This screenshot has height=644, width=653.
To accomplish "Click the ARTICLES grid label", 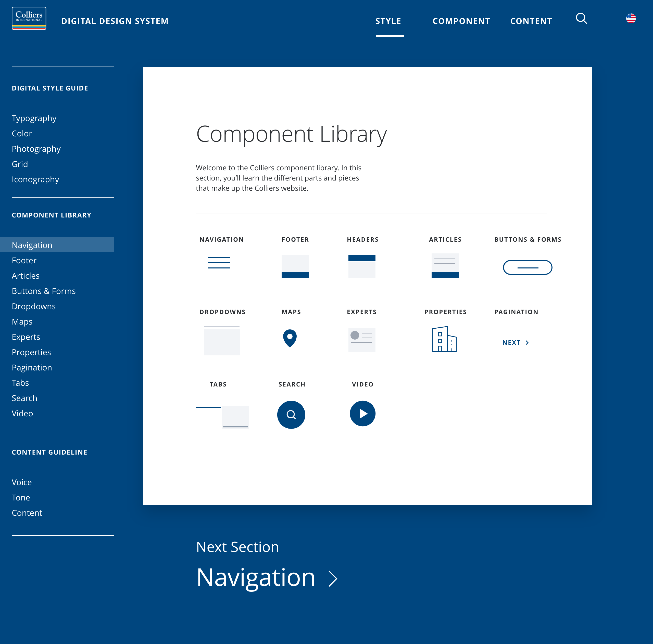I will tap(445, 240).
